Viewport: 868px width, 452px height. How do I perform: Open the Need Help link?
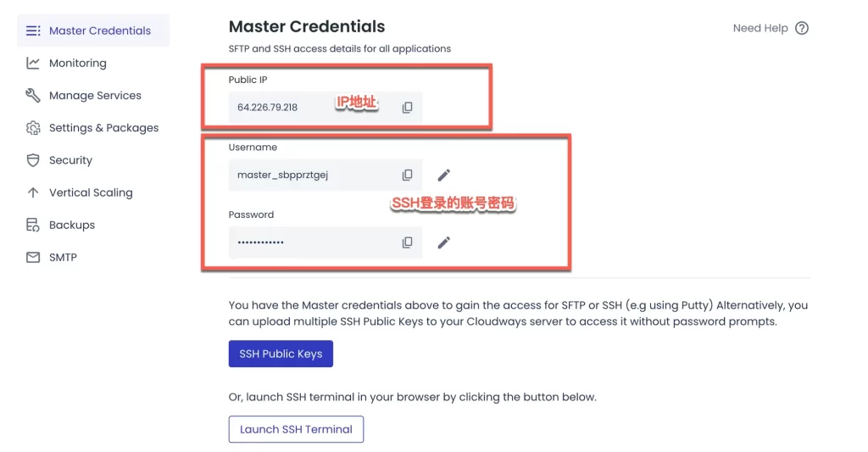[x=760, y=28]
